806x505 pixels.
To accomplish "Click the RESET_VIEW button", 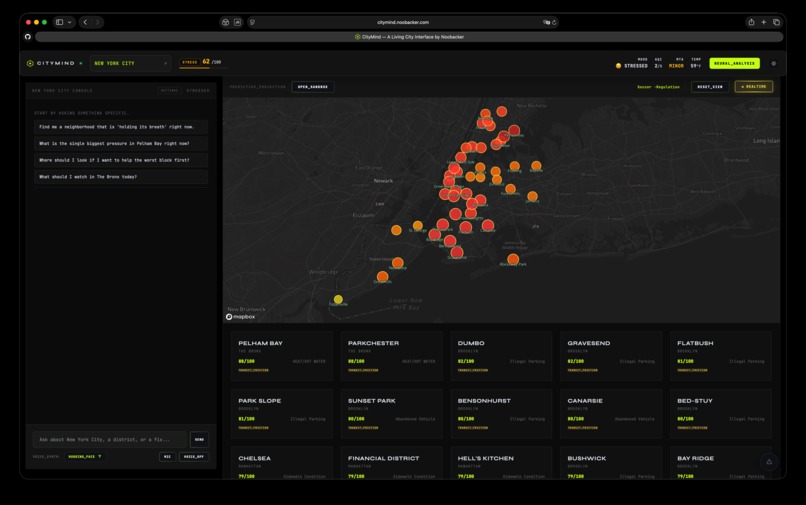I will point(710,86).
